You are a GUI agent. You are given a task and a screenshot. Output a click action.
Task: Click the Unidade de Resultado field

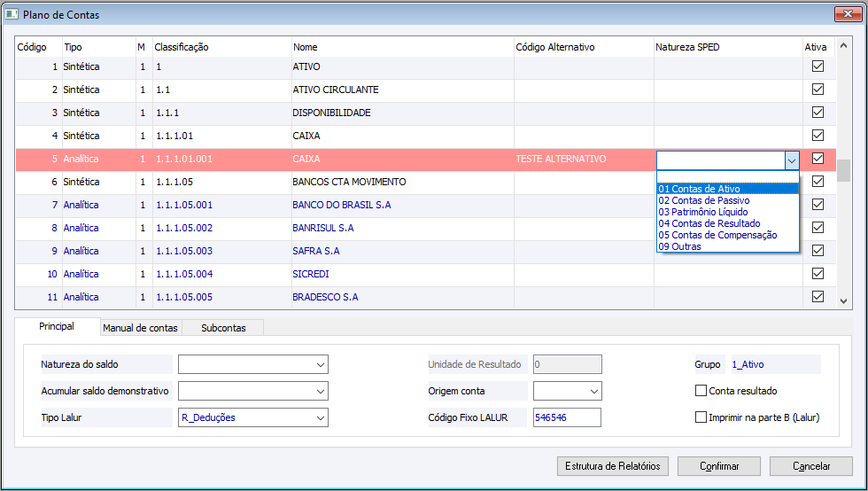click(x=567, y=364)
